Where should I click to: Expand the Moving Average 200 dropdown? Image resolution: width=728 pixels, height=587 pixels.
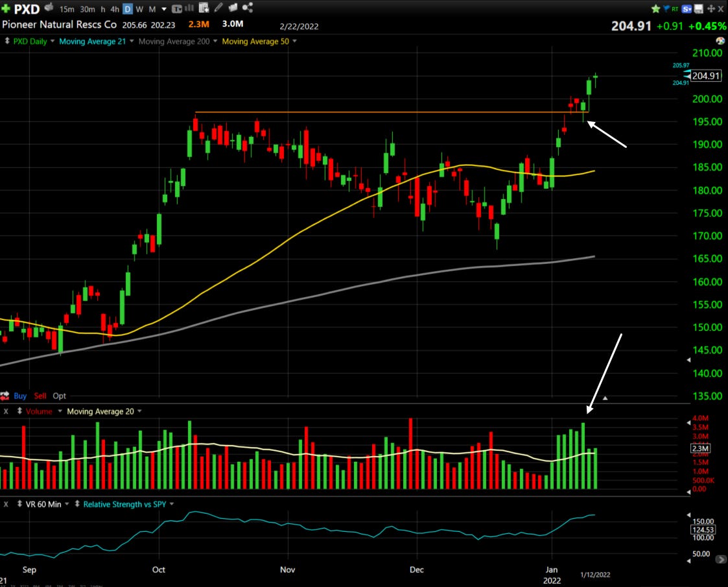215,42
